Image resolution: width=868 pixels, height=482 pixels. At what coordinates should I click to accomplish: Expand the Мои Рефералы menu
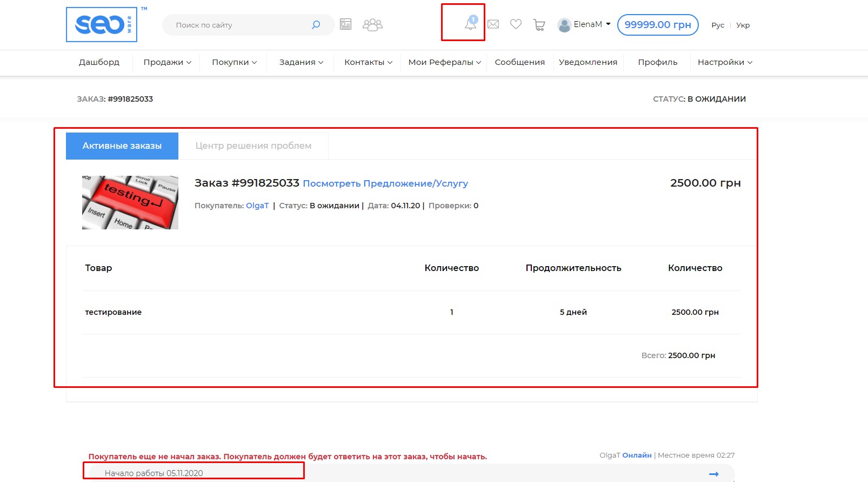444,62
